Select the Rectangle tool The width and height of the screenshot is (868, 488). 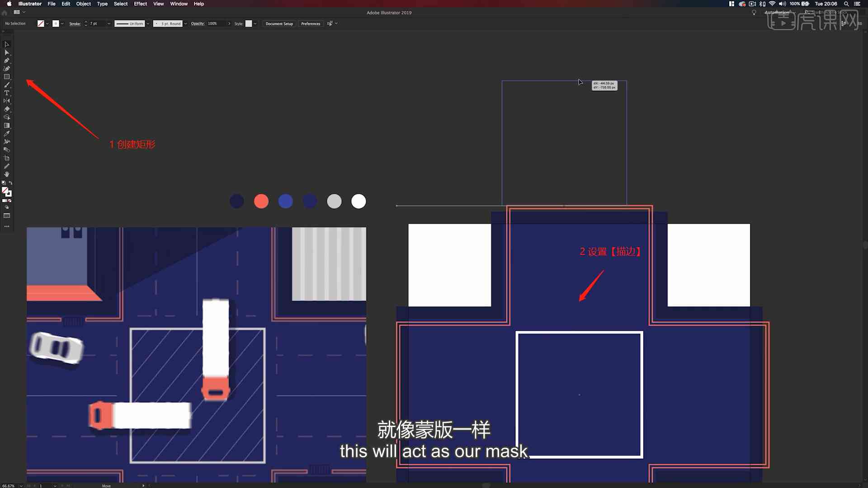7,77
